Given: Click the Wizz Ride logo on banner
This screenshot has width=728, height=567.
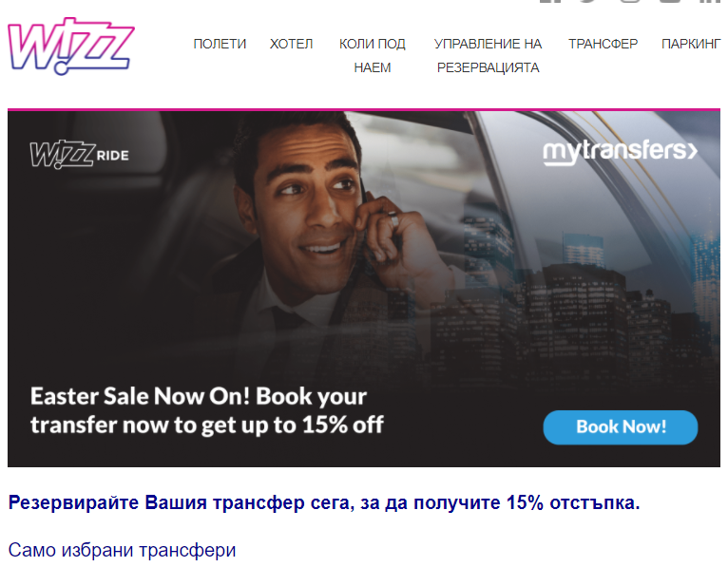Looking at the screenshot, I should (80, 155).
